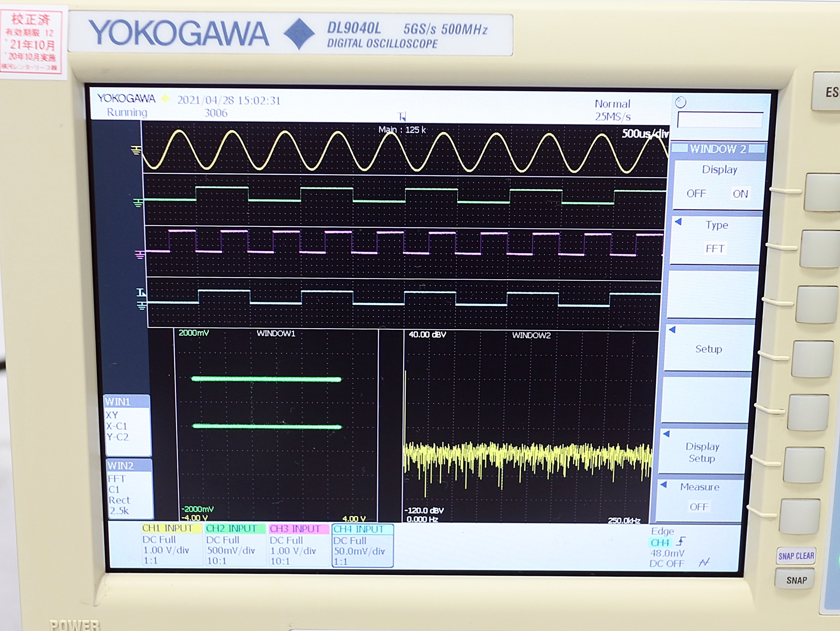Click the WINDOW 2 menu title
Image resolution: width=840 pixels, height=631 pixels.
(718, 149)
